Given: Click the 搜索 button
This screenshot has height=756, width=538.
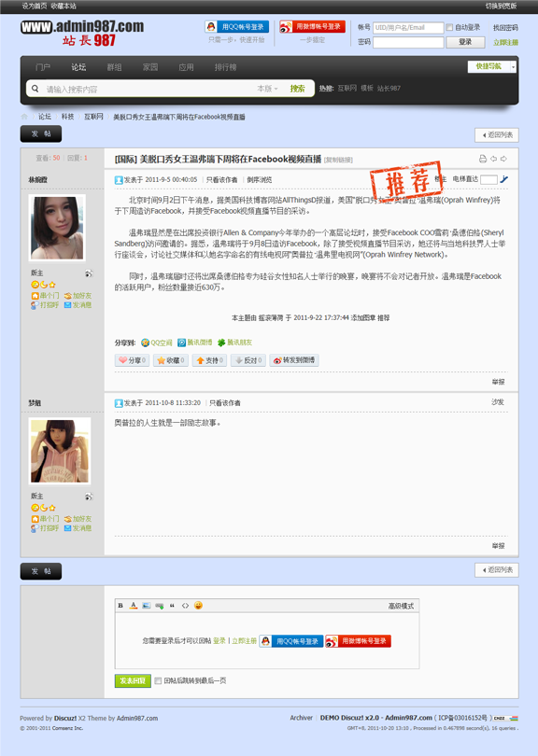Looking at the screenshot, I should coord(297,89).
